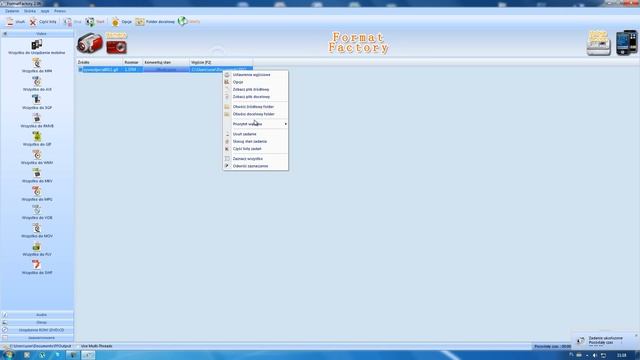Image resolution: width=640 pixels, height=360 pixels.
Task: Click the red camcorder banner icon
Action: coord(90,43)
